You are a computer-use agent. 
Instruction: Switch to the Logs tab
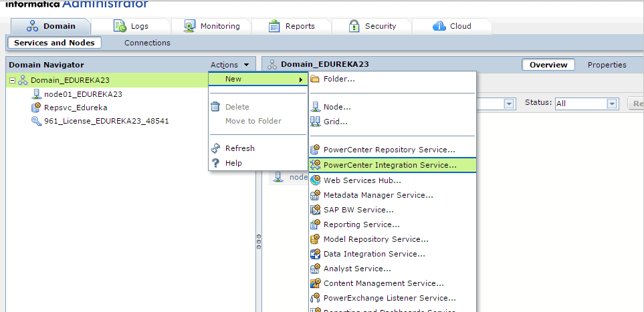pos(130,26)
